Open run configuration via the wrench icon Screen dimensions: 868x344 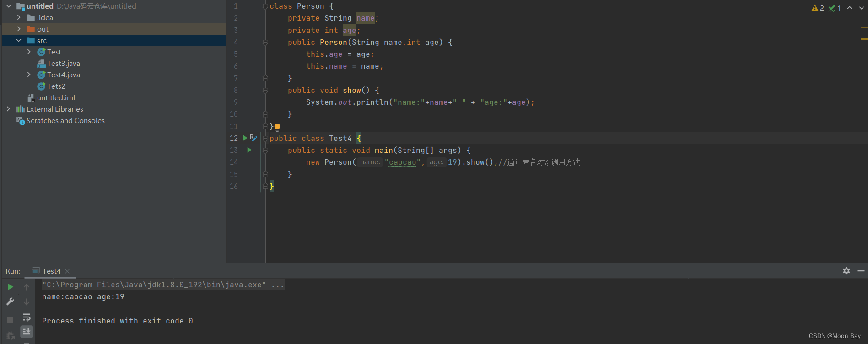(x=10, y=301)
